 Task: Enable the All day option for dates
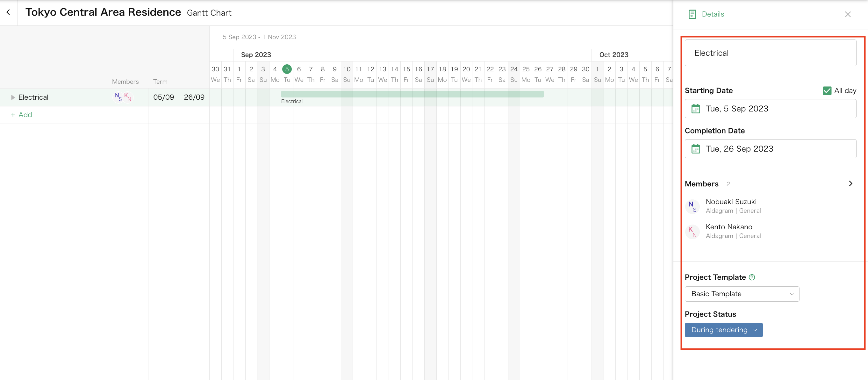coord(827,91)
